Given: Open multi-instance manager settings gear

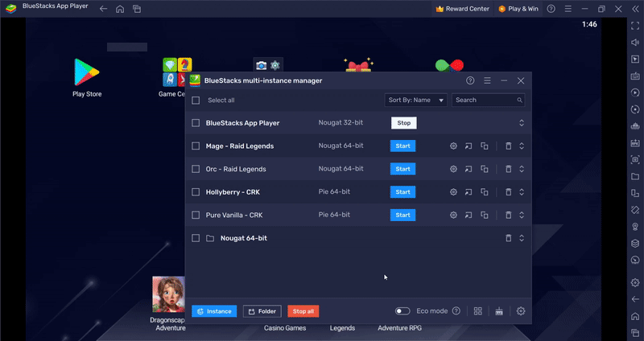Looking at the screenshot, I should tap(521, 311).
